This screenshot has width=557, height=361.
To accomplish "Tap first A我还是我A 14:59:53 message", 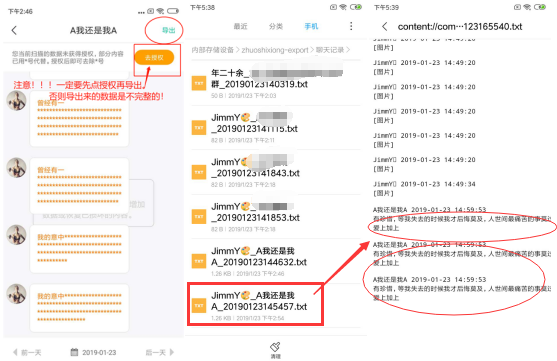I will coord(462,219).
